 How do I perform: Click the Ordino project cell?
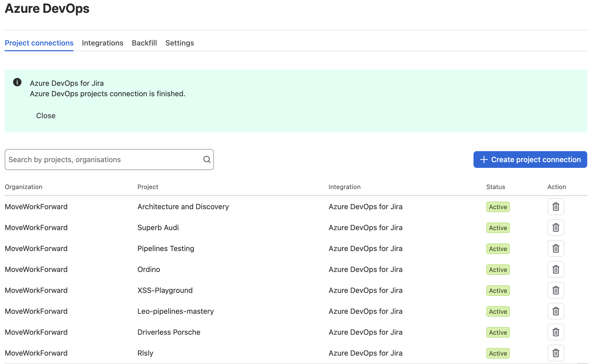149,269
